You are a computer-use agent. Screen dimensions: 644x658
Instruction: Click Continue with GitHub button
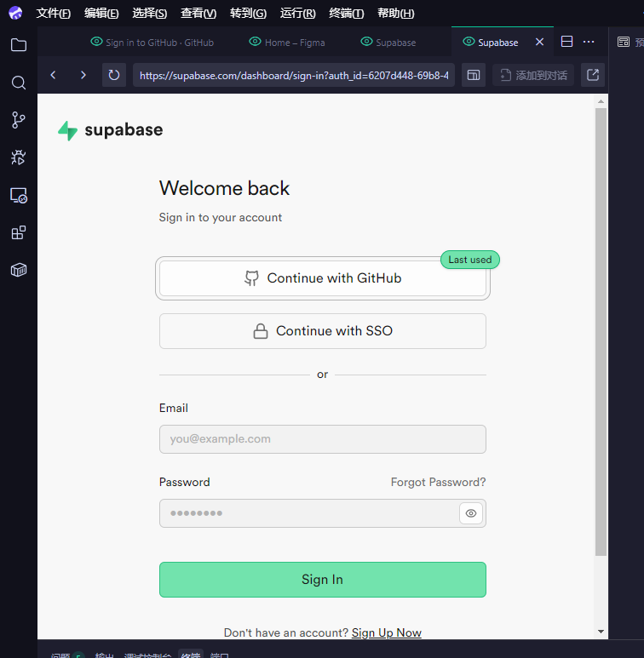tap(322, 278)
